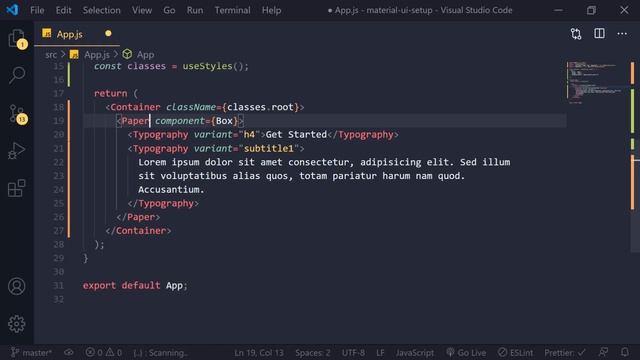This screenshot has height=360, width=640.
Task: Open the View menu
Action: (x=142, y=10)
